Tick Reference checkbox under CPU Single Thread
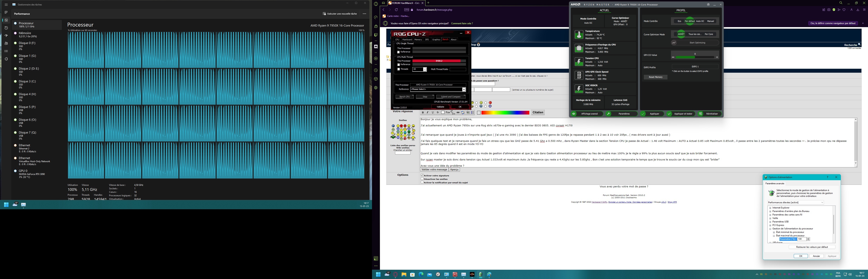 pos(398,52)
